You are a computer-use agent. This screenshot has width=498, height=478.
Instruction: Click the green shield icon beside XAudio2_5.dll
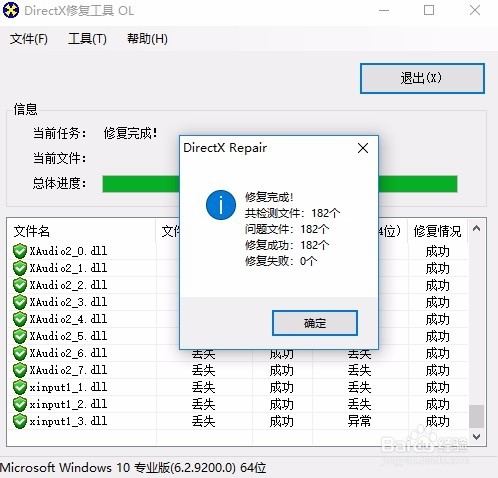(20, 336)
